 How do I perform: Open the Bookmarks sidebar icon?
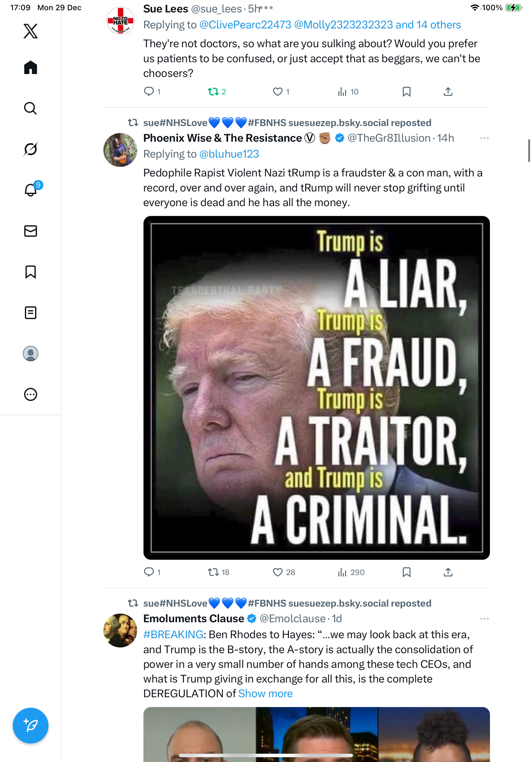[31, 272]
